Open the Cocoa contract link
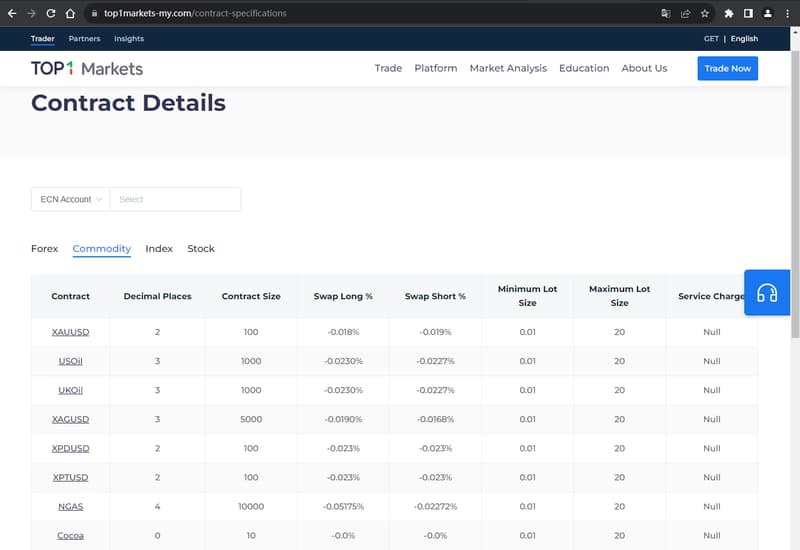The height and width of the screenshot is (550, 800). point(70,536)
